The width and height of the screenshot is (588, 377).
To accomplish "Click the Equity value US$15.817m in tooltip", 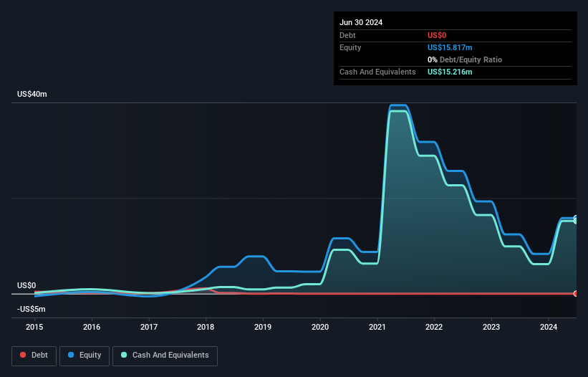I will pos(450,47).
